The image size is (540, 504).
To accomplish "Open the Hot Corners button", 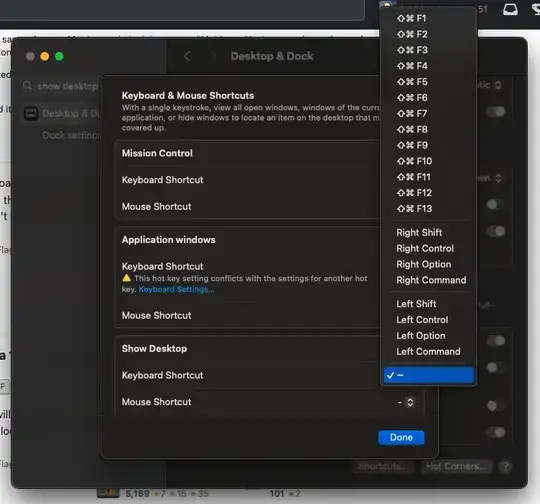I will 456,466.
